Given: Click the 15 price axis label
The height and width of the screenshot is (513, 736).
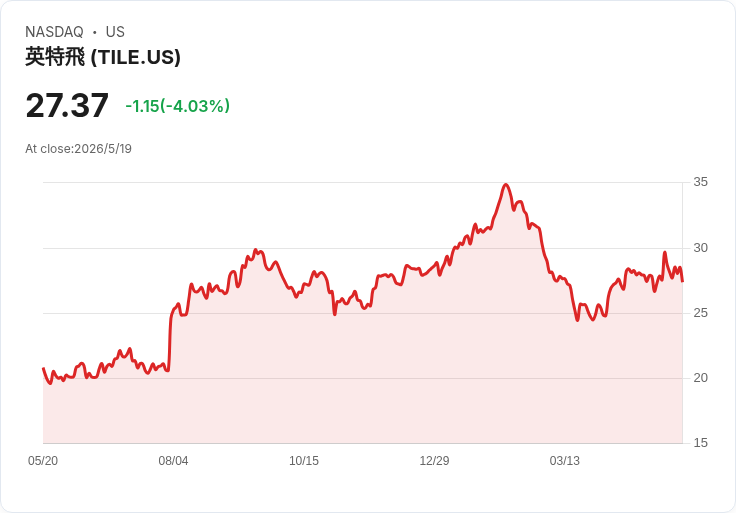Looking at the screenshot, I should [700, 443].
